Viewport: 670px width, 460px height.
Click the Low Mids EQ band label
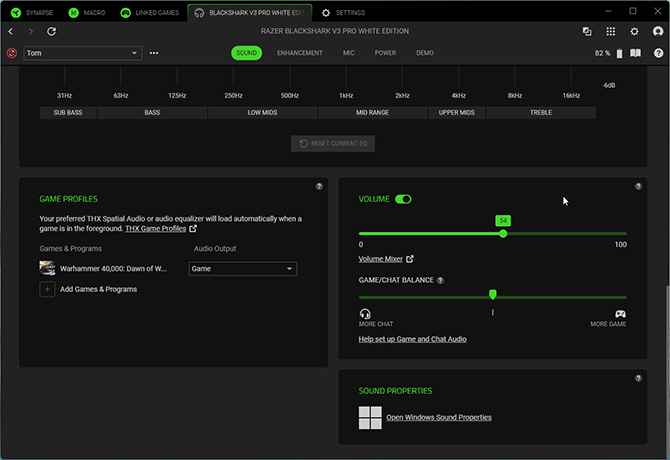click(x=262, y=112)
